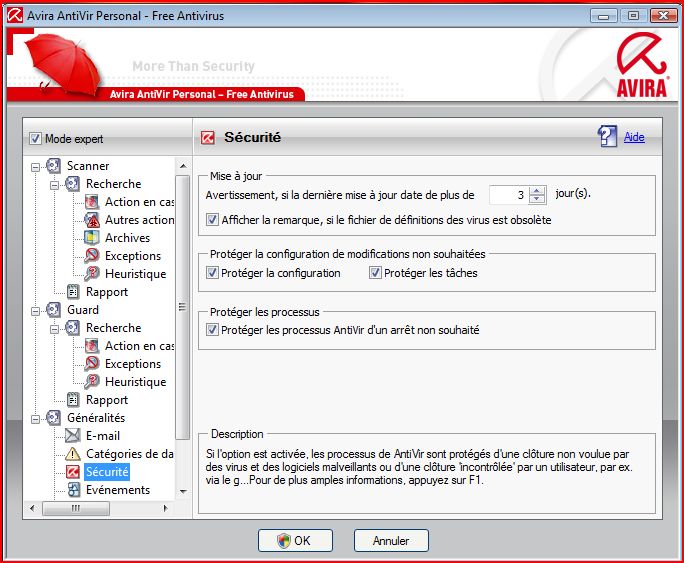Open Guard settings in tree
The image size is (684, 563).
83,310
